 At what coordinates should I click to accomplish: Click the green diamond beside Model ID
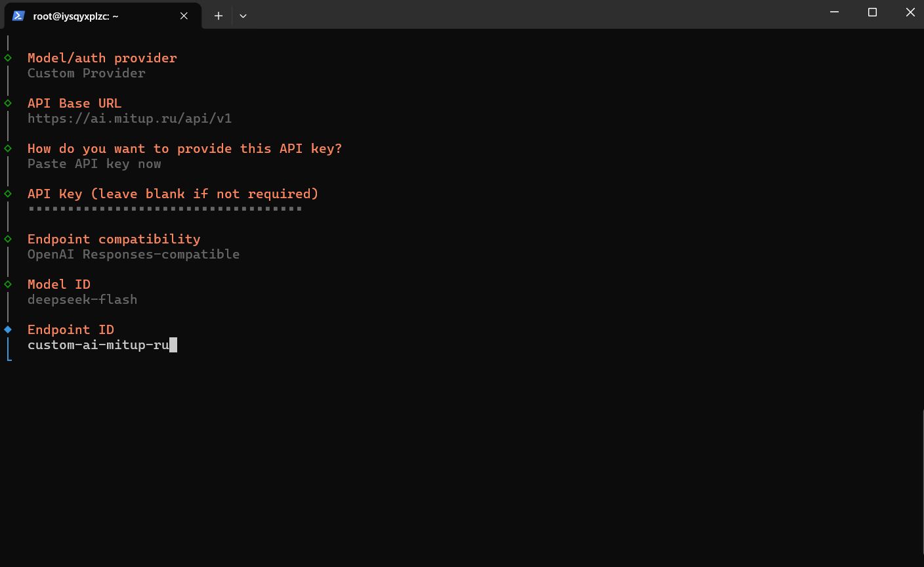[x=8, y=284]
